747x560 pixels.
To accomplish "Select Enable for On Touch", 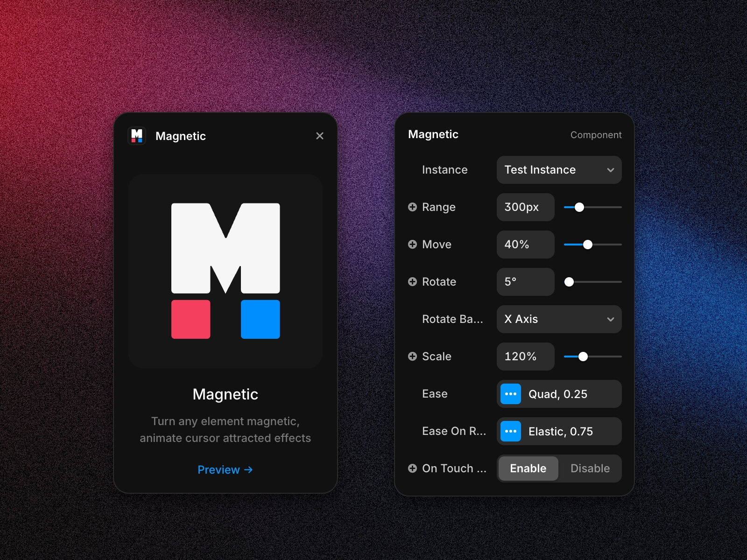I will point(528,469).
